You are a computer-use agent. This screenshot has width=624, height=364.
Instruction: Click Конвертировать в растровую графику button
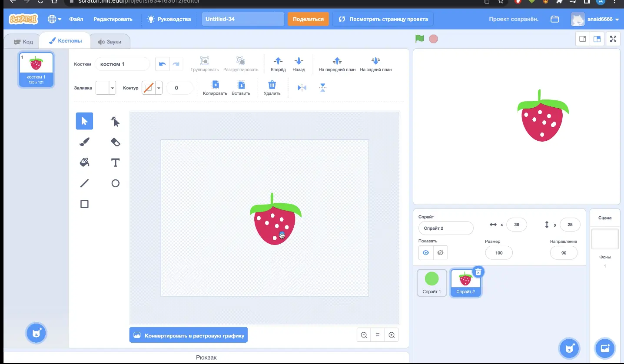coord(189,335)
